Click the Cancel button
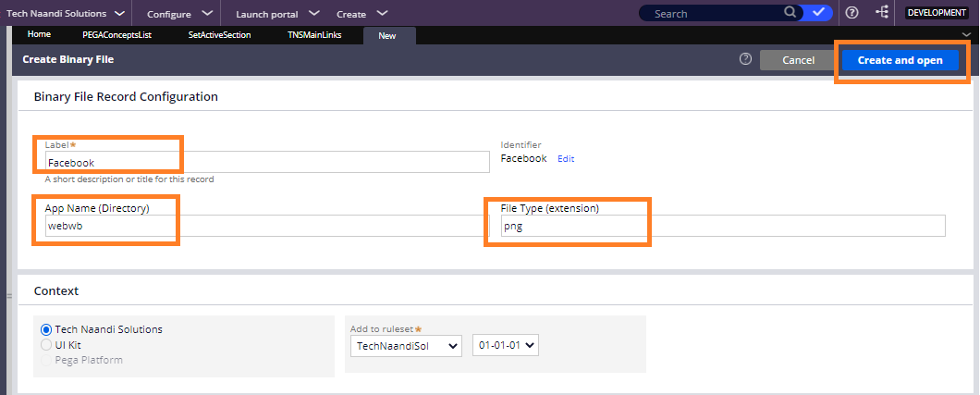This screenshot has width=980, height=395. (x=798, y=60)
